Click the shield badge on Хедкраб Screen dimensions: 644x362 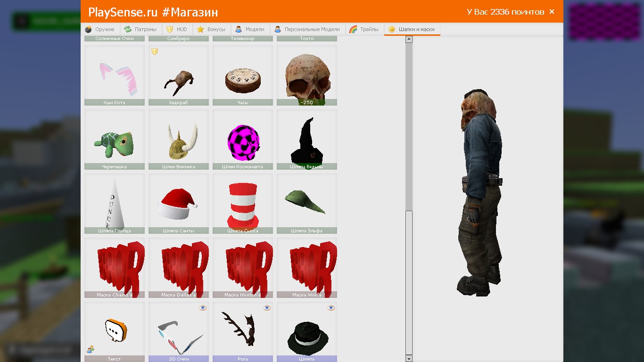[x=155, y=51]
